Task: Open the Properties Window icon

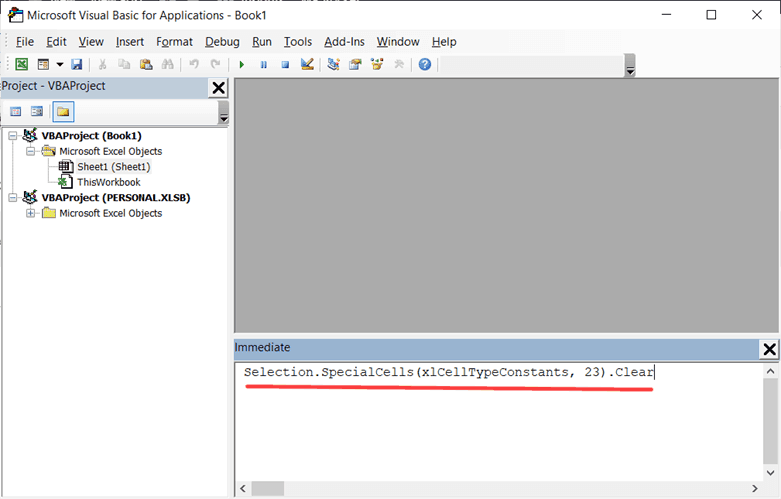Action: 355,64
